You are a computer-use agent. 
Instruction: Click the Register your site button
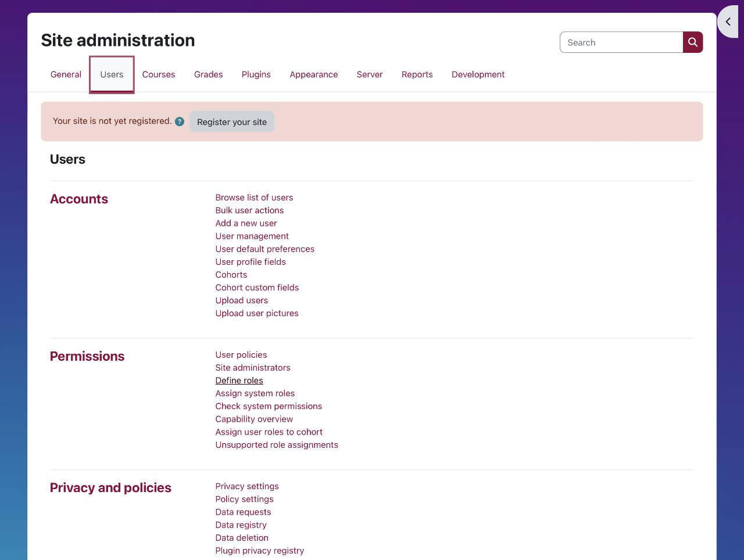click(232, 122)
